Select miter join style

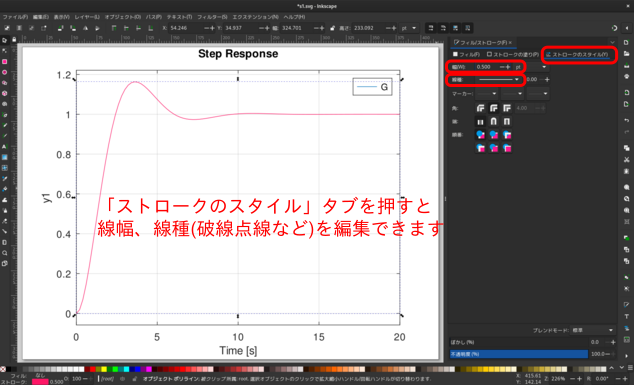pyautogui.click(x=507, y=108)
